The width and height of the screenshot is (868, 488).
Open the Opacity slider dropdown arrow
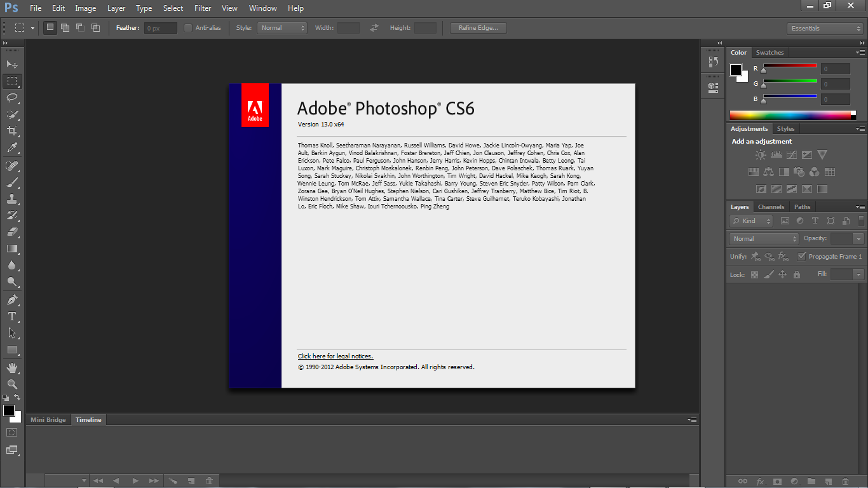click(859, 239)
